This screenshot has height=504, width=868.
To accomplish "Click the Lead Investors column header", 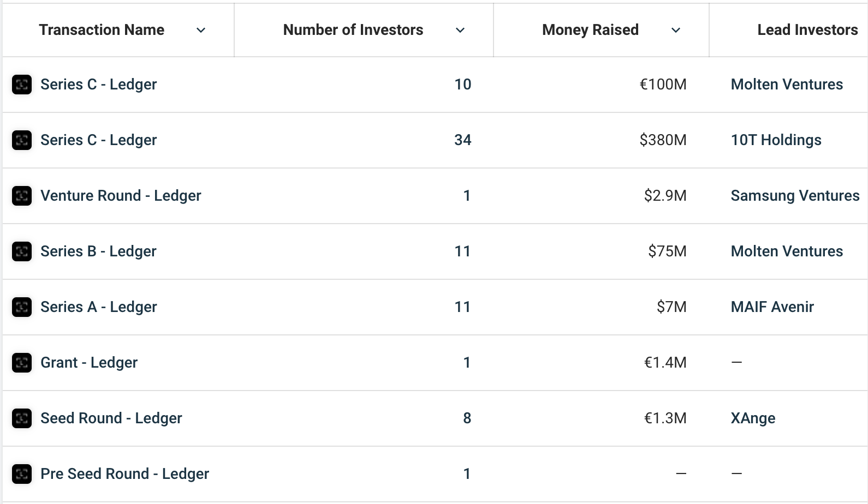I will click(x=807, y=30).
